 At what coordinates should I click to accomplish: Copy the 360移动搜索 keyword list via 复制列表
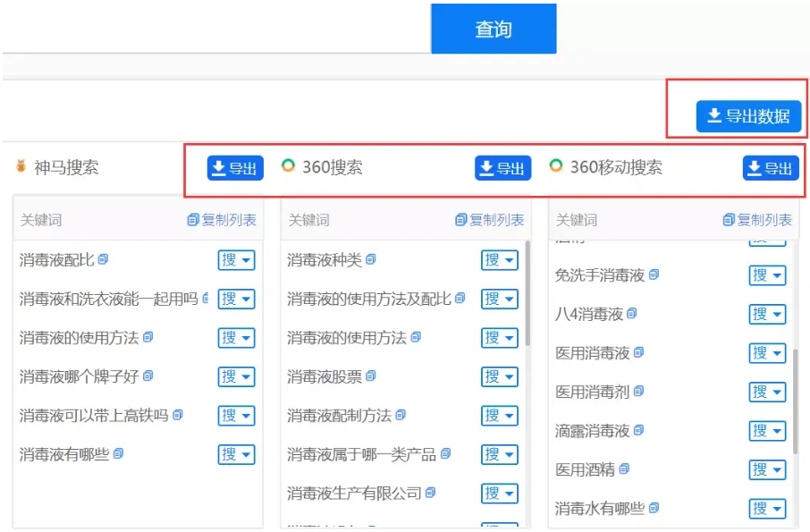click(757, 220)
